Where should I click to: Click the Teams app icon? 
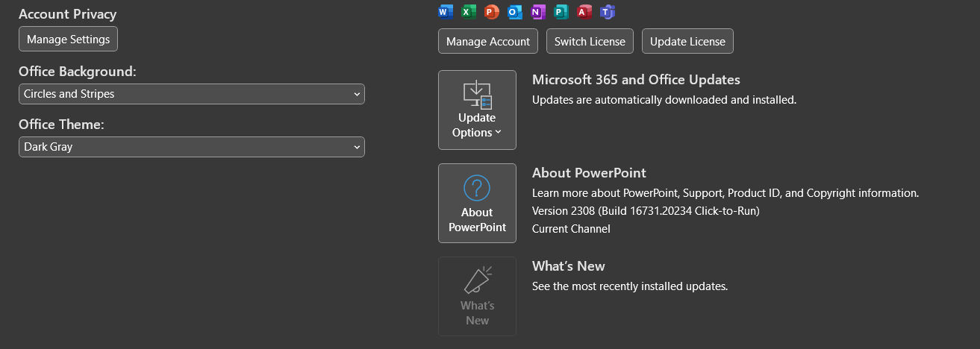click(608, 11)
